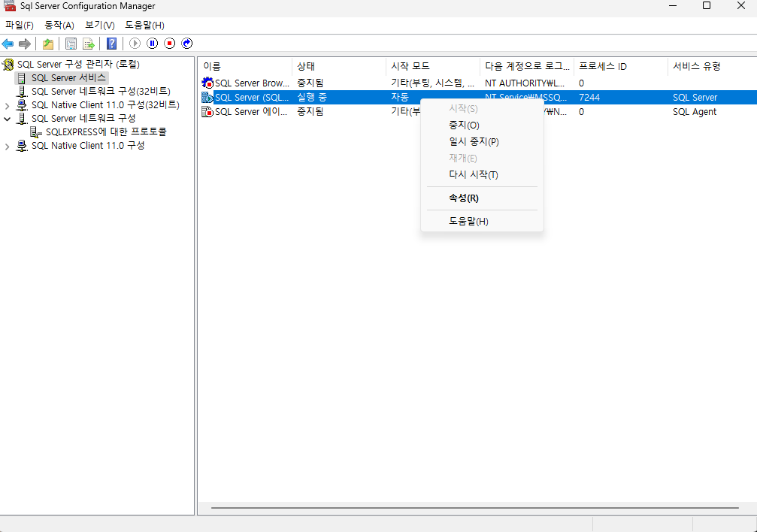757x532 pixels.
Task: Sort by the 시작 모드 column header
Action: pyautogui.click(x=433, y=66)
